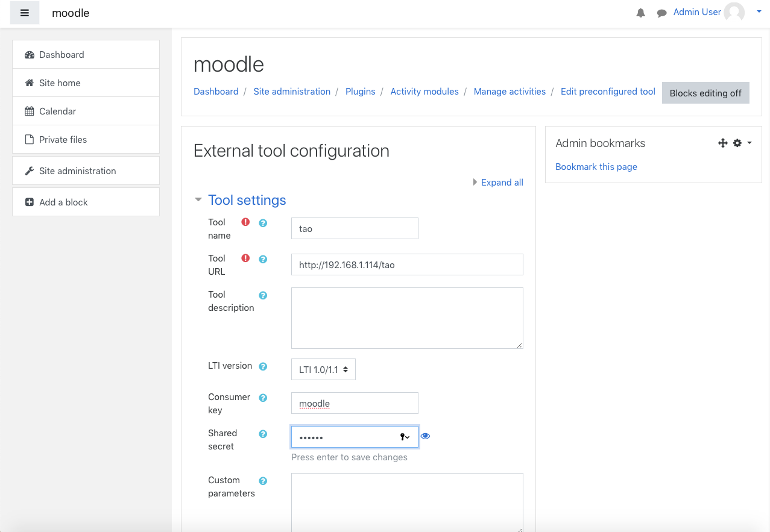The height and width of the screenshot is (532, 770).
Task: Focus the Consumer key field
Action: pos(355,403)
